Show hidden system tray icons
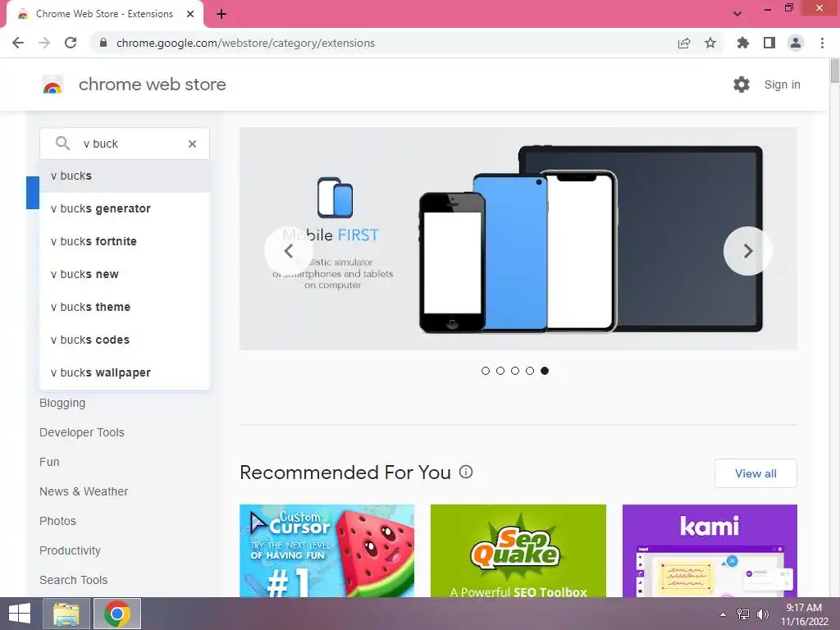 [x=724, y=614]
